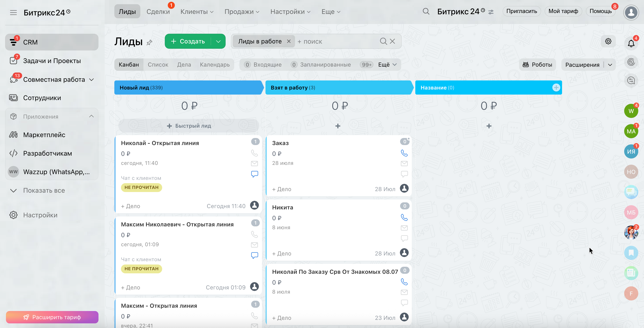Add lead with plus under Взят в работу
Image resolution: width=644 pixels, height=328 pixels.
[x=338, y=126]
